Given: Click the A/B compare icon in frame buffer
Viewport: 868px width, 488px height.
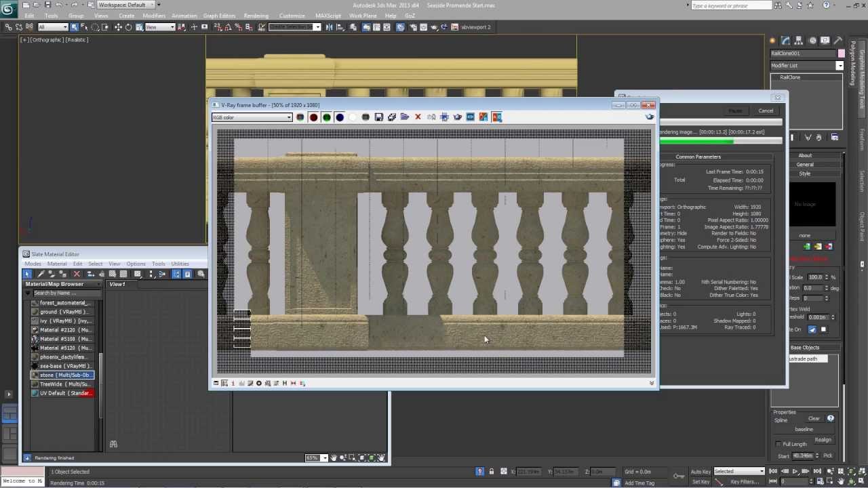Looking at the screenshot, I should click(497, 117).
